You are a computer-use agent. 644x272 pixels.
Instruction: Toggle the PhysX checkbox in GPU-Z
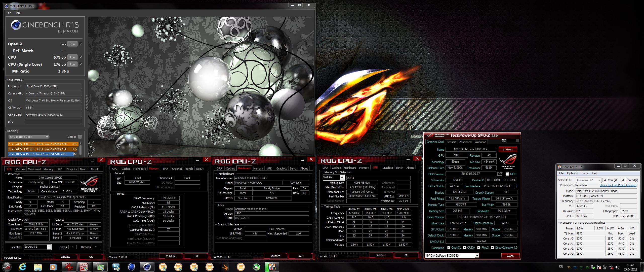pos(478,248)
